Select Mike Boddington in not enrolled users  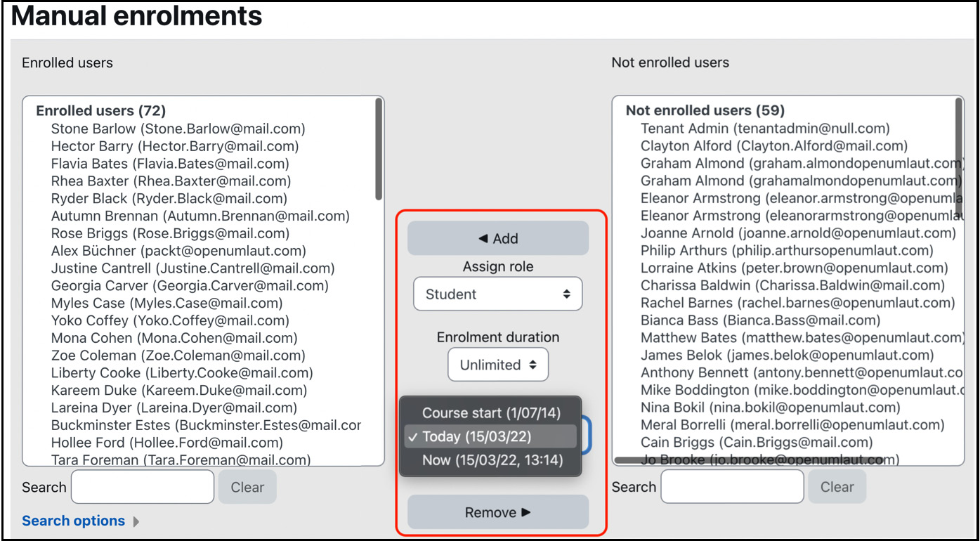pos(802,391)
